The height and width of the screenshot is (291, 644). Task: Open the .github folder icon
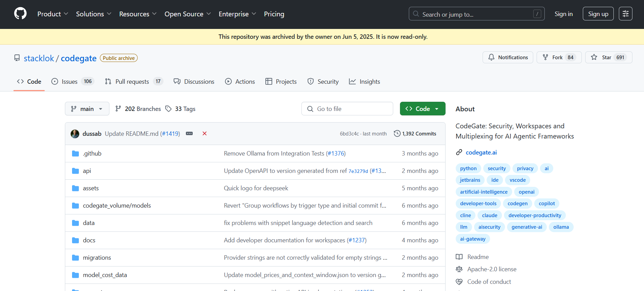pyautogui.click(x=75, y=153)
